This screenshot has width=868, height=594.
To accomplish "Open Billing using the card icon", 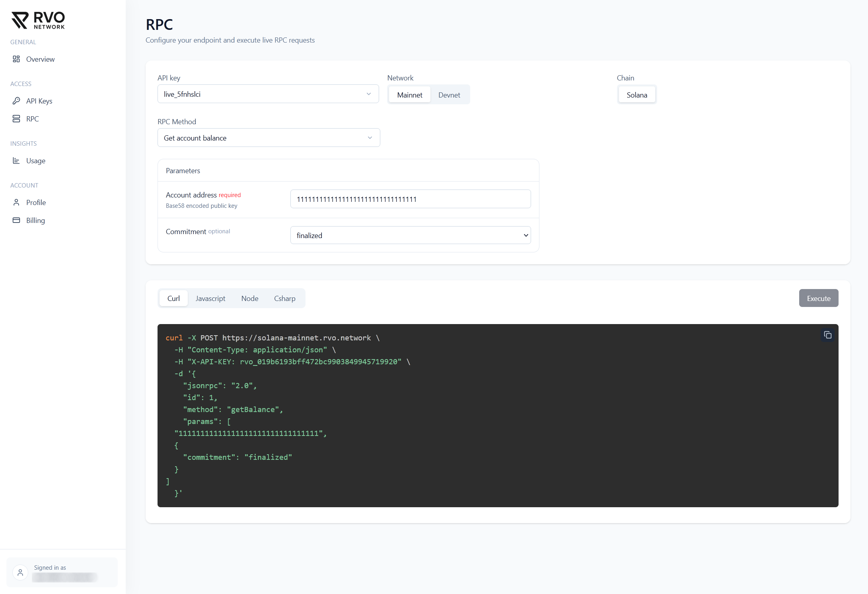I will click(16, 220).
